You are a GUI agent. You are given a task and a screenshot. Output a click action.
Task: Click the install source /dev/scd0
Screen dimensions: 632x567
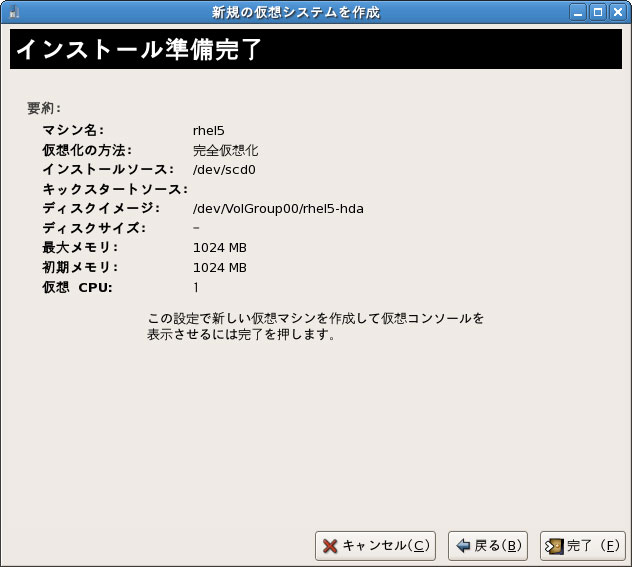point(224,169)
